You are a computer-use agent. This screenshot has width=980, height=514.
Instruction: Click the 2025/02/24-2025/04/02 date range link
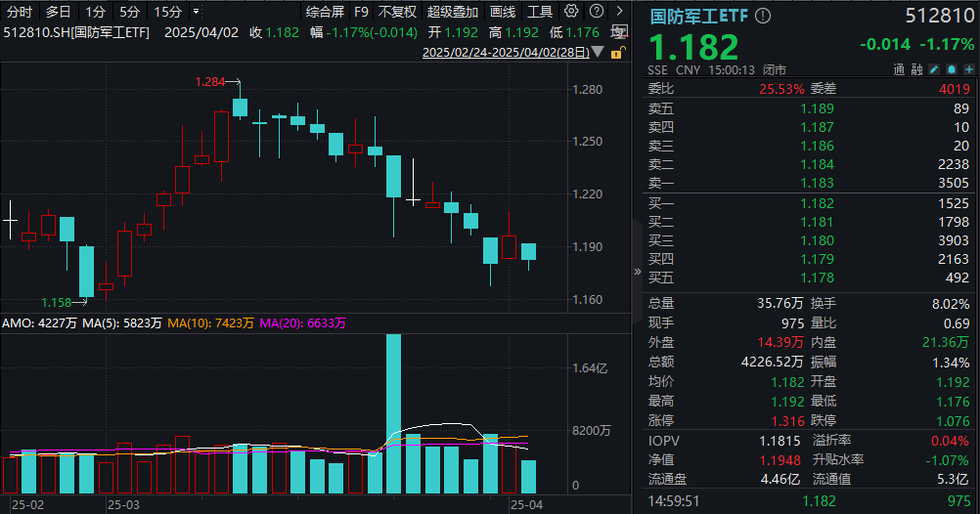click(x=506, y=53)
